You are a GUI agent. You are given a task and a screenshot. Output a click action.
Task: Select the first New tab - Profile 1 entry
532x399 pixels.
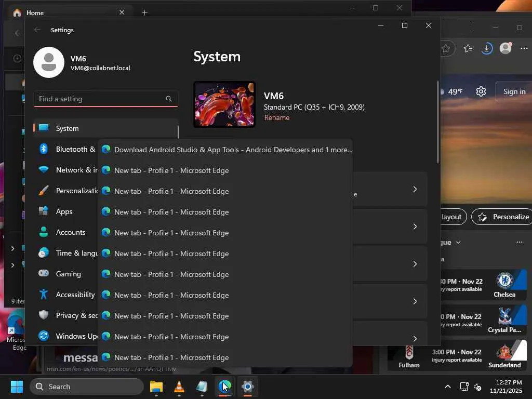pos(225,170)
